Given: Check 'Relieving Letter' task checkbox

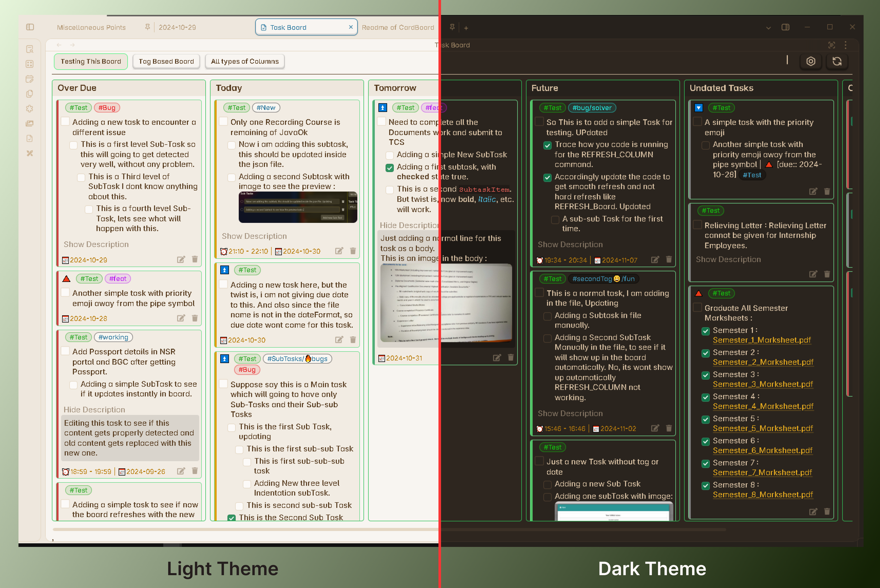Looking at the screenshot, I should (x=697, y=225).
